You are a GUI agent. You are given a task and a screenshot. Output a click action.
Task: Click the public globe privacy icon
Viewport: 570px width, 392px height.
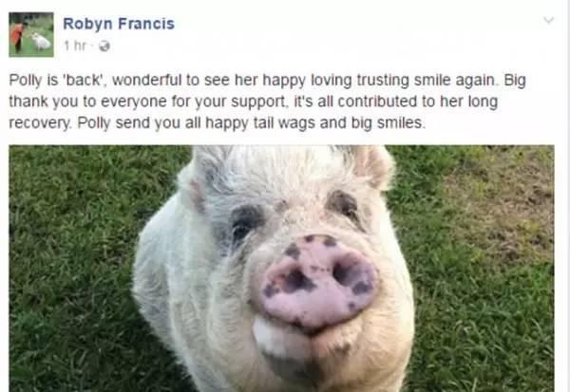(x=104, y=47)
